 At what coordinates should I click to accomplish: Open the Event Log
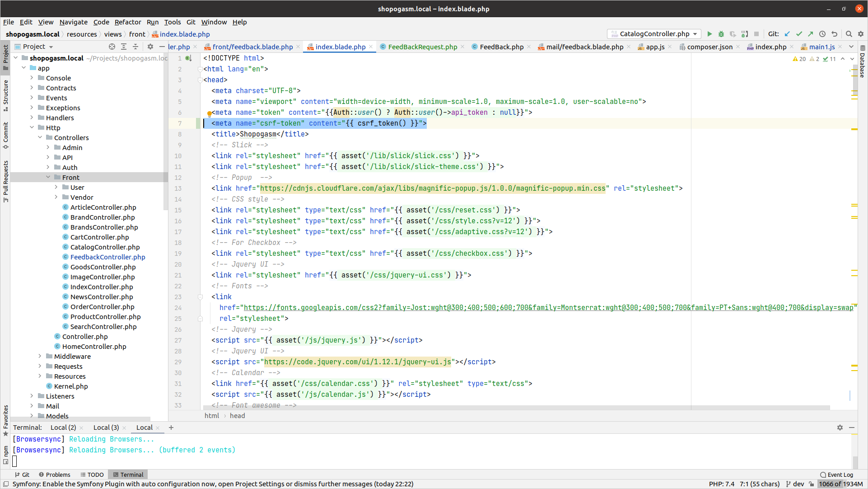[836, 475]
